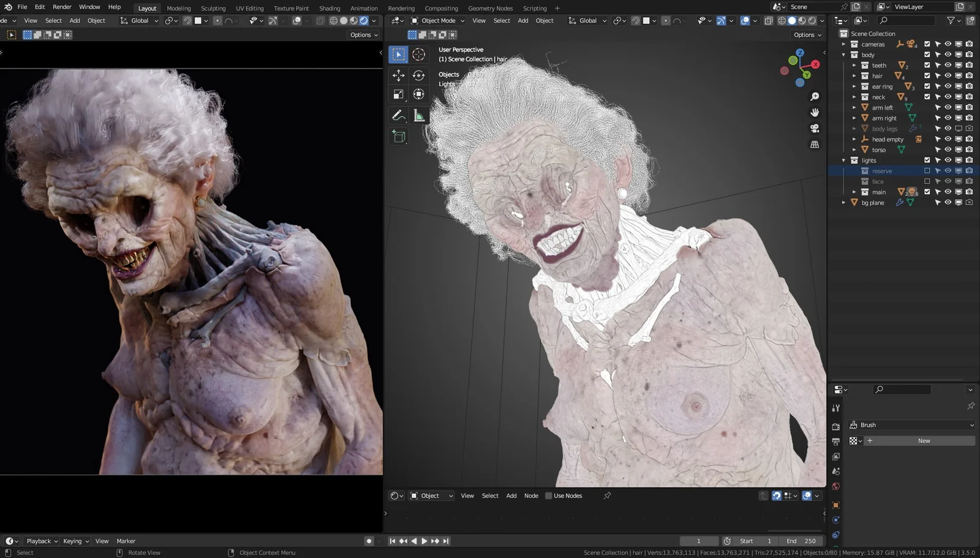
Task: Switch to the Sculpting workspace tab
Action: 213,8
